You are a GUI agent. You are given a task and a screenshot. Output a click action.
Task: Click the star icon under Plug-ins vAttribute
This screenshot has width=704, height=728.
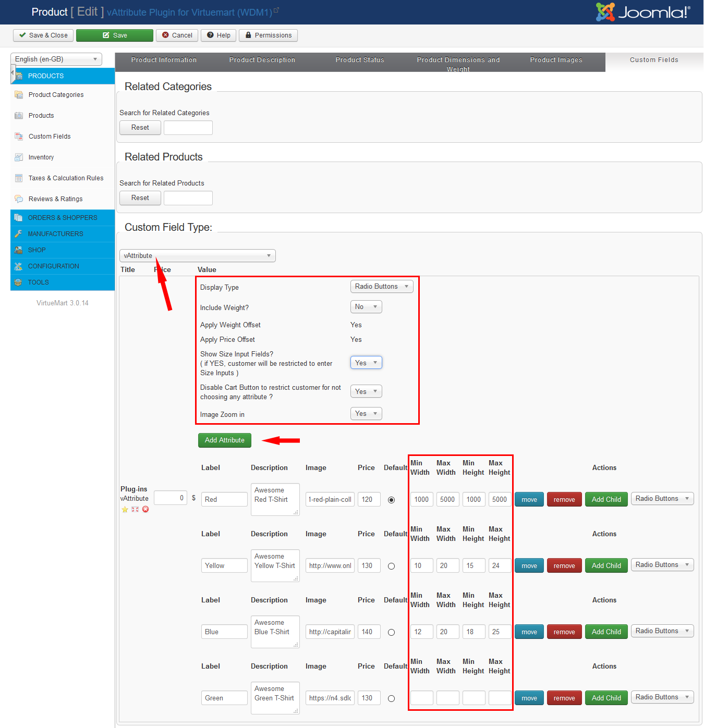125,509
